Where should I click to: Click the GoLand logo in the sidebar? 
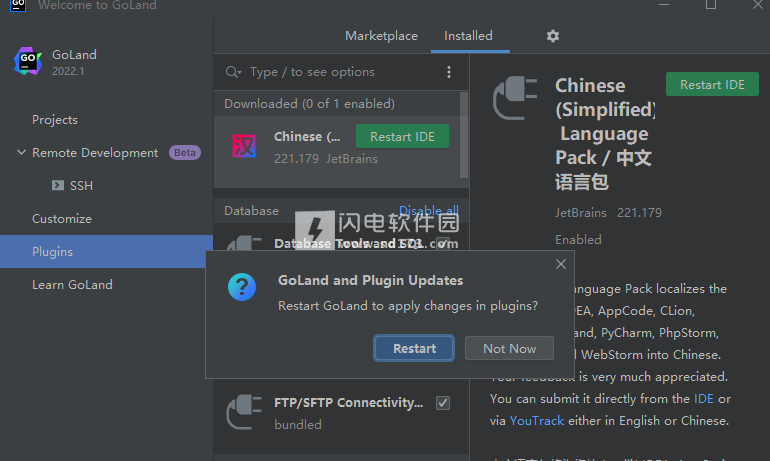tap(28, 61)
